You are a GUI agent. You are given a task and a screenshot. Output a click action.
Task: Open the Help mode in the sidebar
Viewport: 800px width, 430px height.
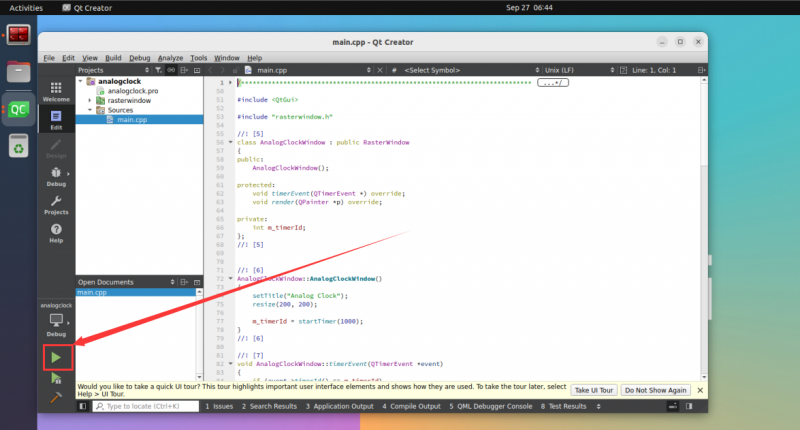56,233
